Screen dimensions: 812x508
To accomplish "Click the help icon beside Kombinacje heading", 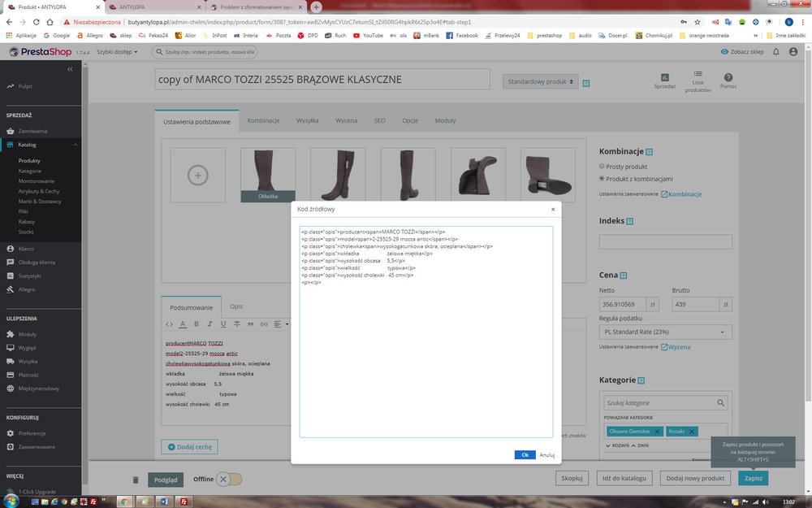I will pyautogui.click(x=649, y=152).
